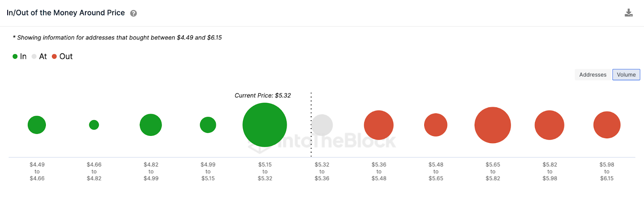The image size is (644, 199).
Task: Select the largest green $5.15 to $5.32 bubble
Action: (x=264, y=125)
